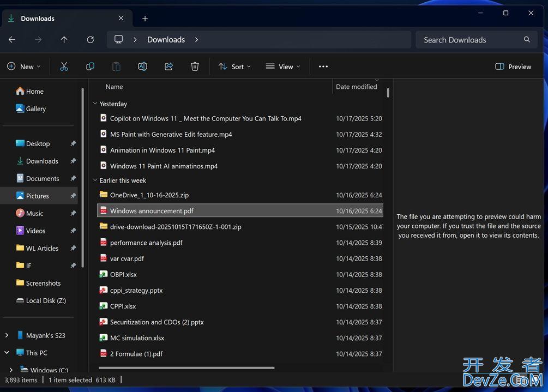Viewport: 548px width, 392px height.
Task: Open the Sort dropdown menu
Action: [x=234, y=67]
